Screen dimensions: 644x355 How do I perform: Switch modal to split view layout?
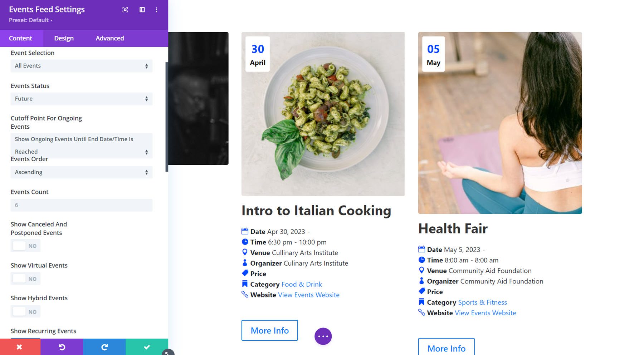(x=142, y=10)
